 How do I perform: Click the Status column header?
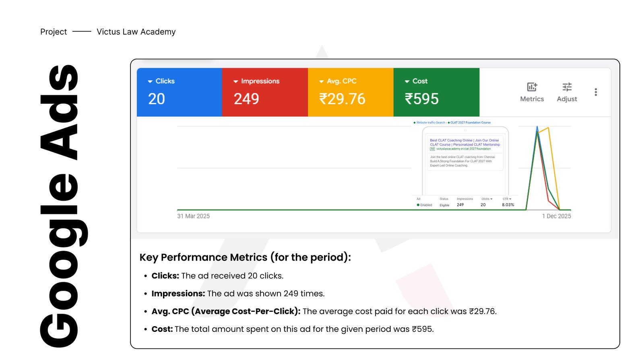444,199
